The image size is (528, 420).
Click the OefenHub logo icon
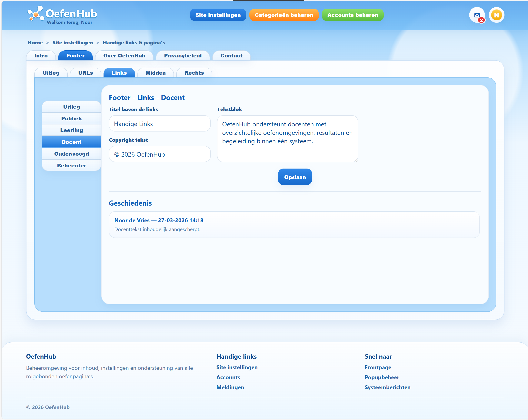click(x=36, y=14)
